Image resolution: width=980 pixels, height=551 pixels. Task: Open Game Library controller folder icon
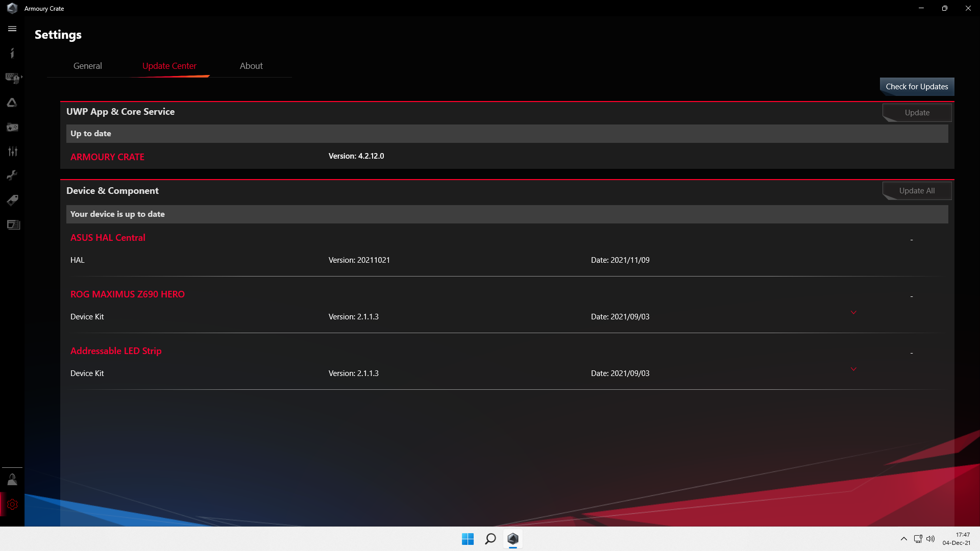[12, 127]
